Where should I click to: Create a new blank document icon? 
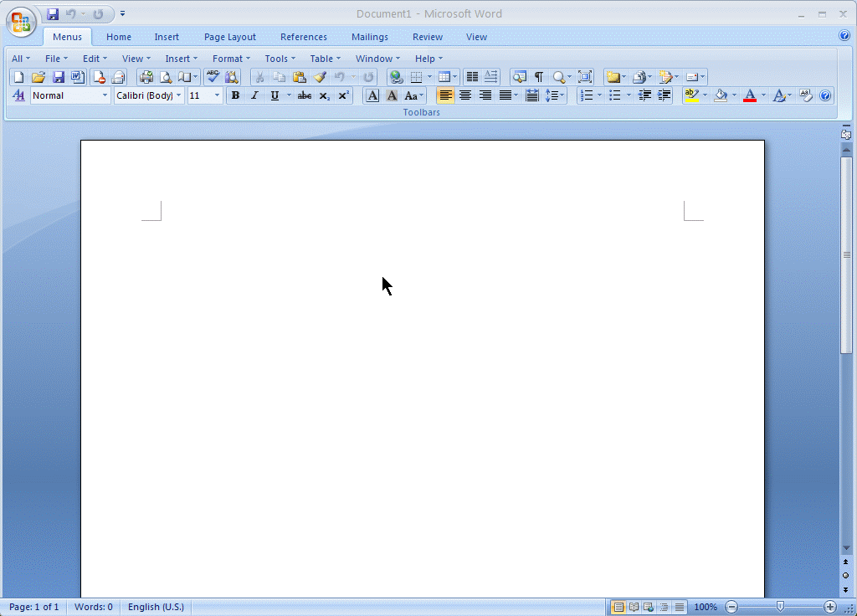pyautogui.click(x=18, y=77)
